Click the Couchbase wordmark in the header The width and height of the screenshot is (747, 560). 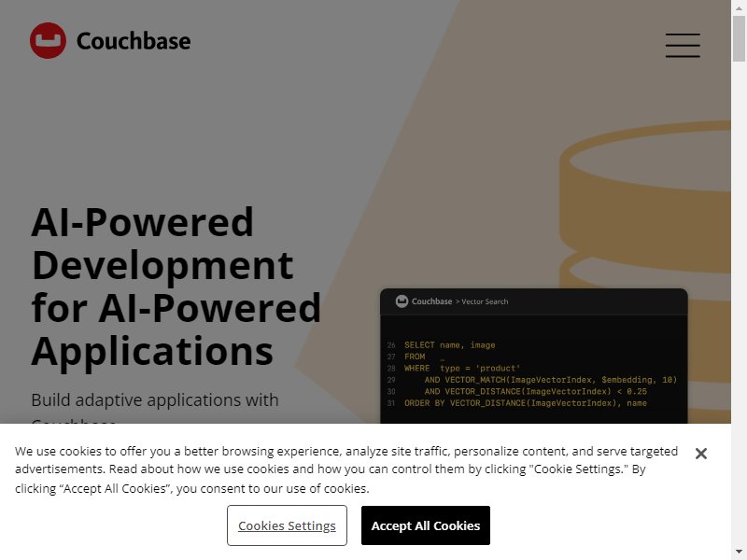click(x=134, y=41)
